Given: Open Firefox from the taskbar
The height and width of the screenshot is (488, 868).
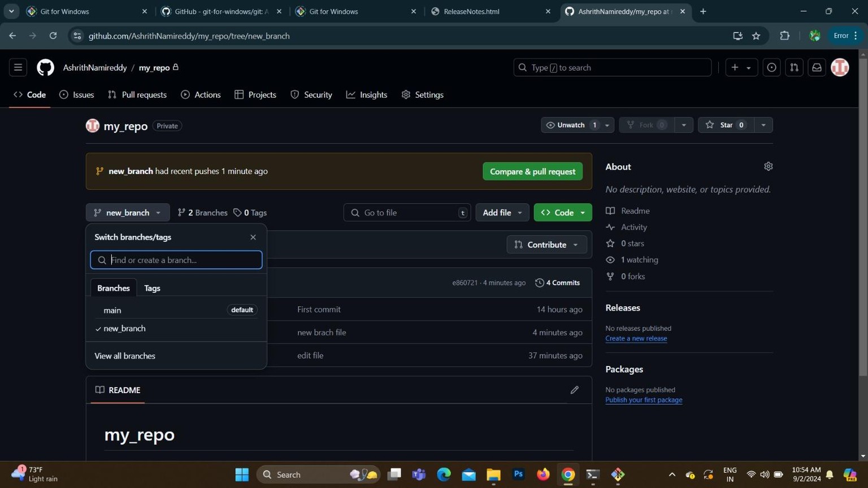Looking at the screenshot, I should 543,474.
